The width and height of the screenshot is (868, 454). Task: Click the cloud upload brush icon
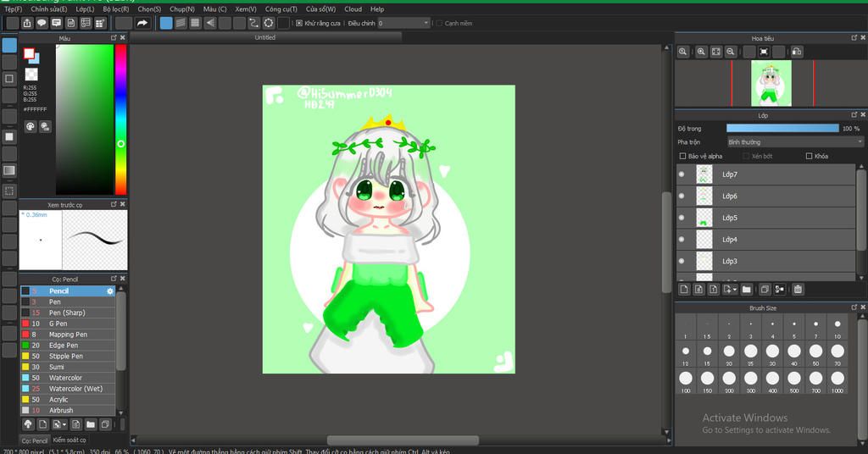click(x=28, y=424)
